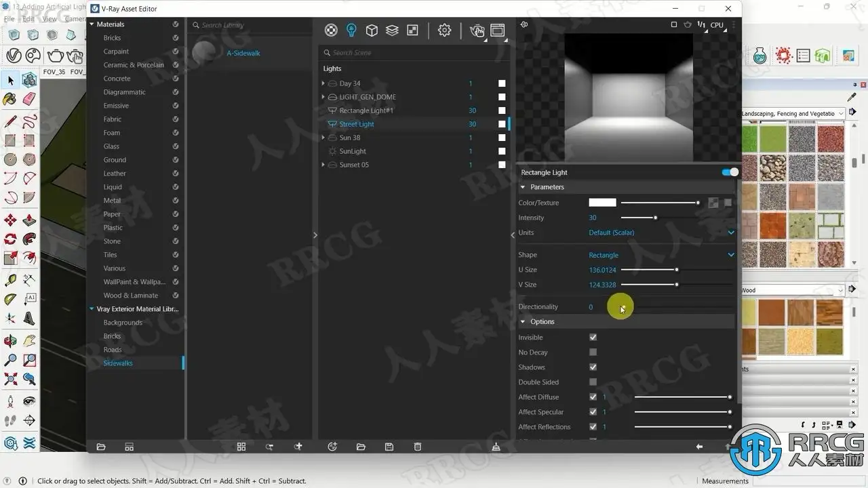The image size is (868, 488).
Task: Adjust the U Size slider
Action: (x=677, y=270)
